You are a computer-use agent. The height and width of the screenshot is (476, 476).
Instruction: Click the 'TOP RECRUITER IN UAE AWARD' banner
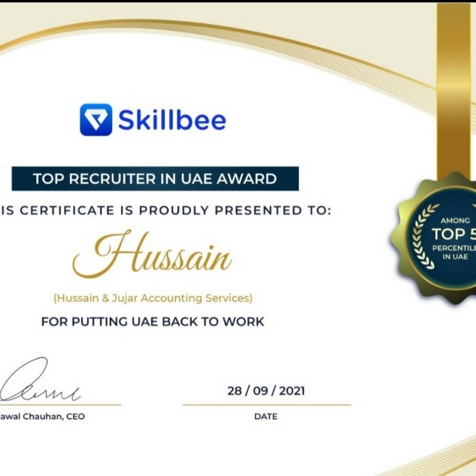coord(155,179)
